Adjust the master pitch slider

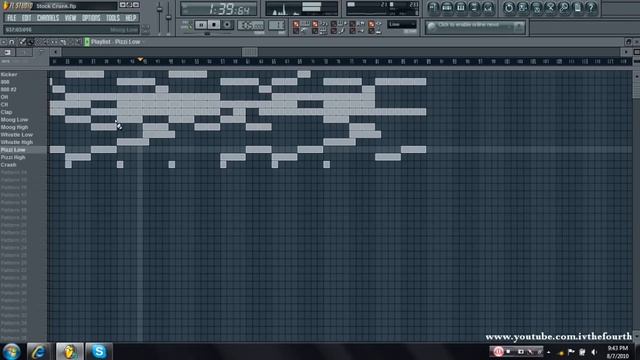pyautogui.click(x=169, y=18)
